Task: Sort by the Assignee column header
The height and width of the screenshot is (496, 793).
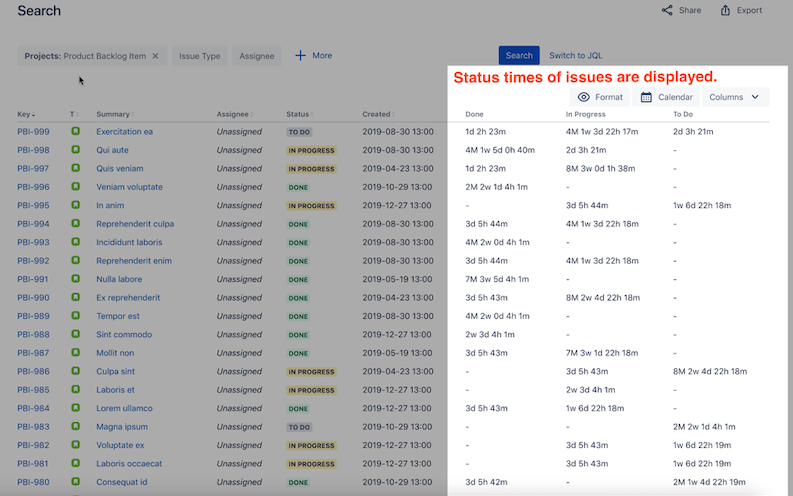Action: 235,114
